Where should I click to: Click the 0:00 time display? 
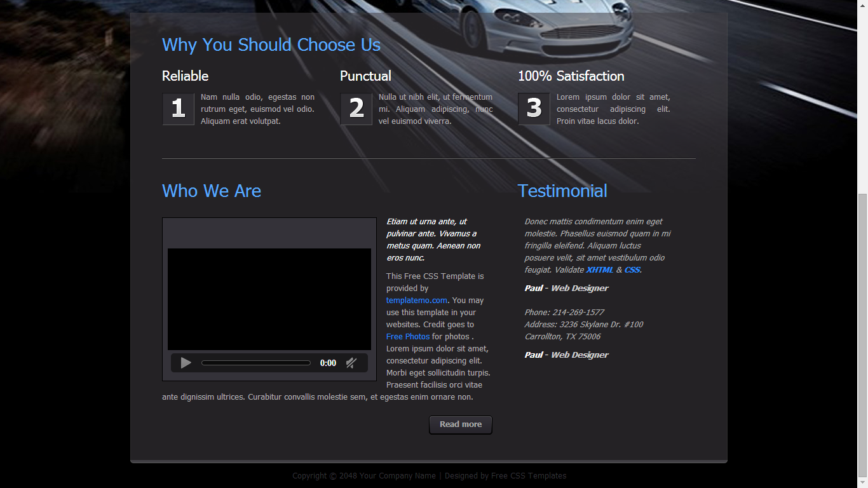click(x=328, y=363)
